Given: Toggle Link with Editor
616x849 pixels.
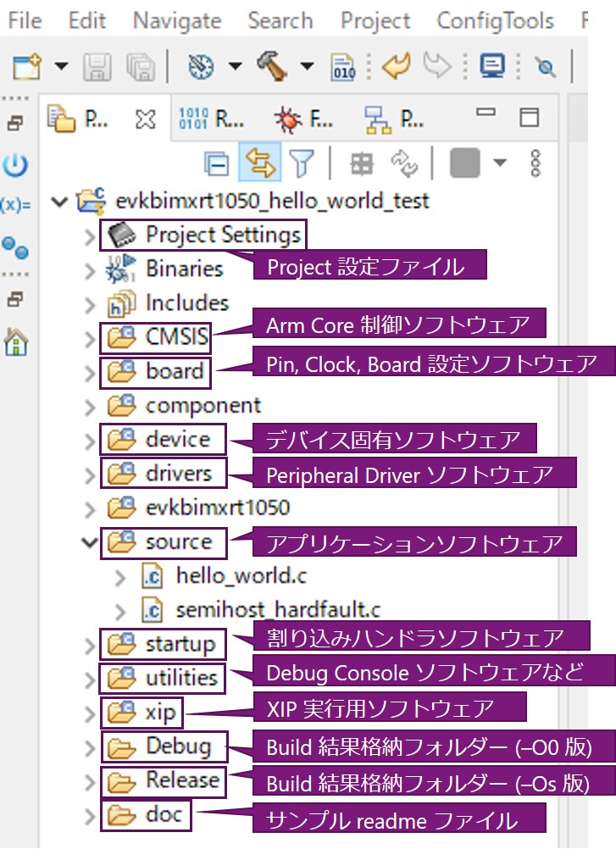Looking at the screenshot, I should tap(260, 161).
